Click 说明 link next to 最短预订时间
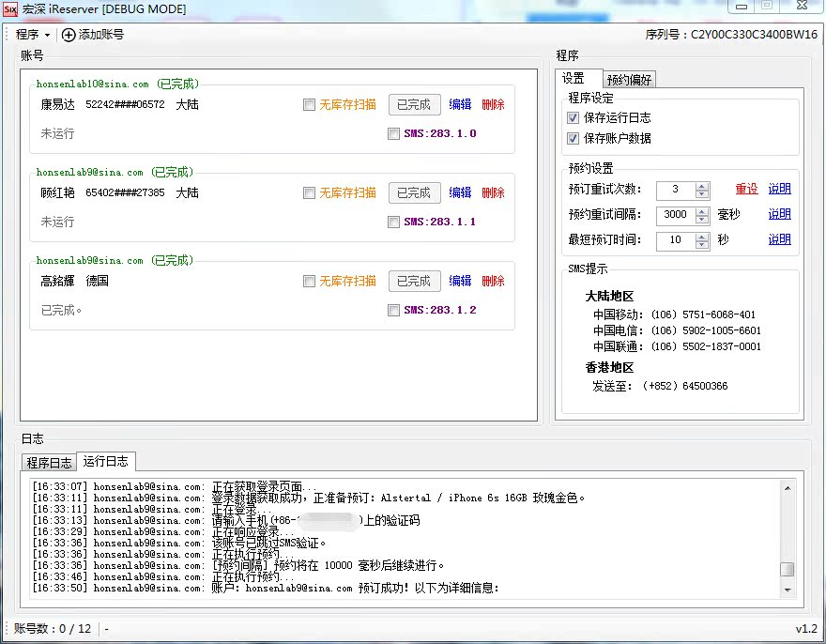The width and height of the screenshot is (826, 644). (x=779, y=239)
